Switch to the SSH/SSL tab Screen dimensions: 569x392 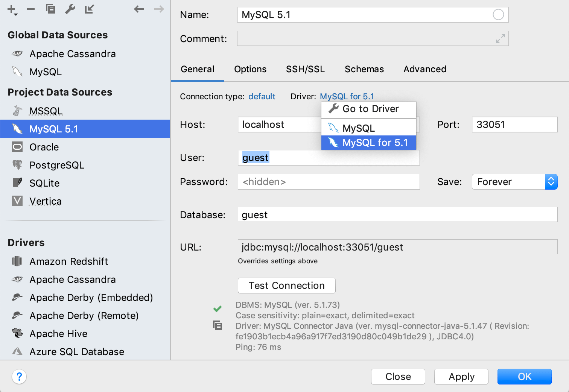[x=305, y=69]
